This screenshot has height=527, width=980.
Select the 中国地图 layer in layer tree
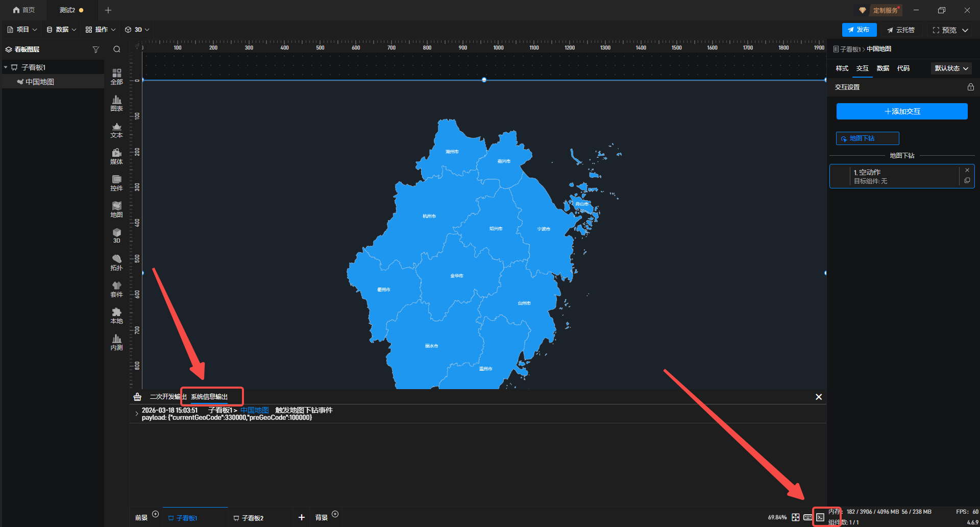pyautogui.click(x=40, y=82)
